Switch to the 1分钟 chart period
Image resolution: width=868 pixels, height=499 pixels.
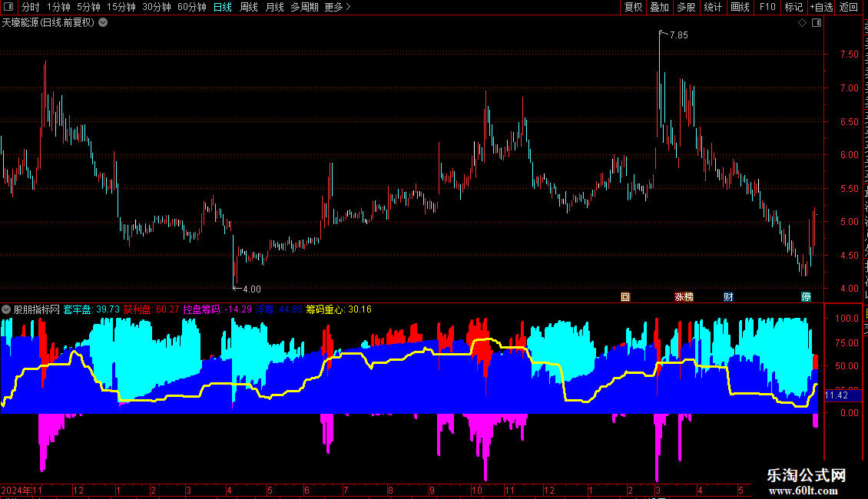pos(58,7)
